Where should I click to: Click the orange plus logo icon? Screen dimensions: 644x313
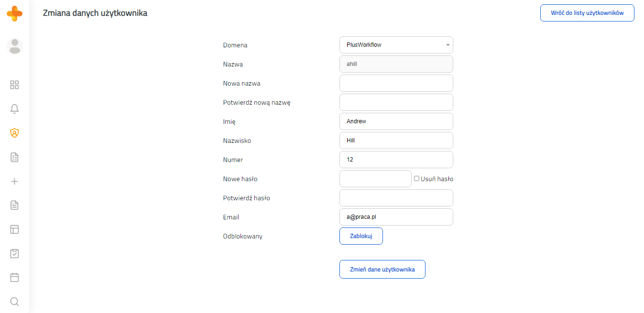tap(14, 13)
